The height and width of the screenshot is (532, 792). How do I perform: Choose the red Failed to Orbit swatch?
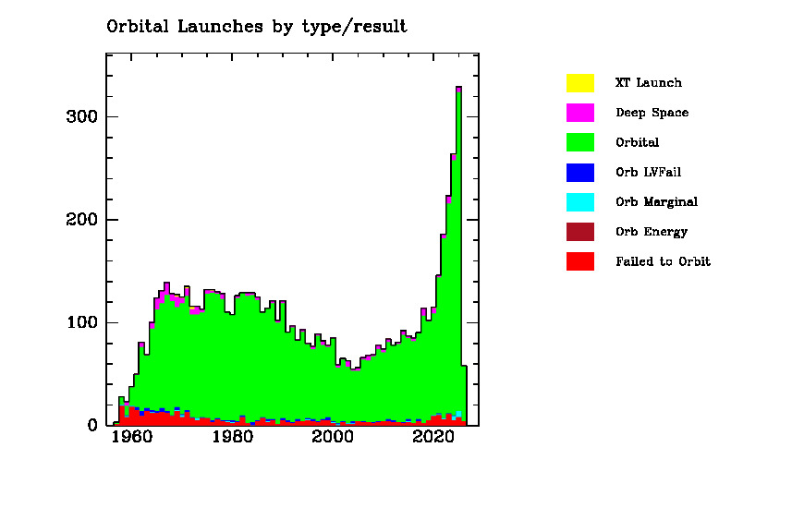click(580, 261)
